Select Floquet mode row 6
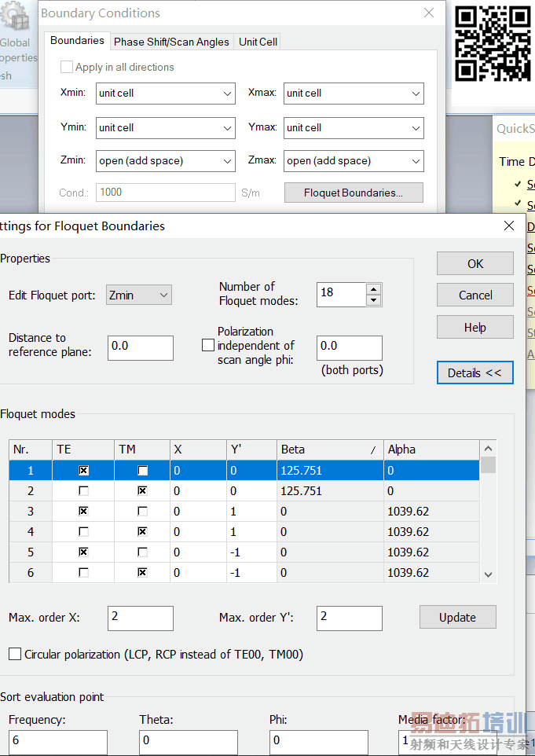Viewport: 535px width, 756px height. [244, 572]
